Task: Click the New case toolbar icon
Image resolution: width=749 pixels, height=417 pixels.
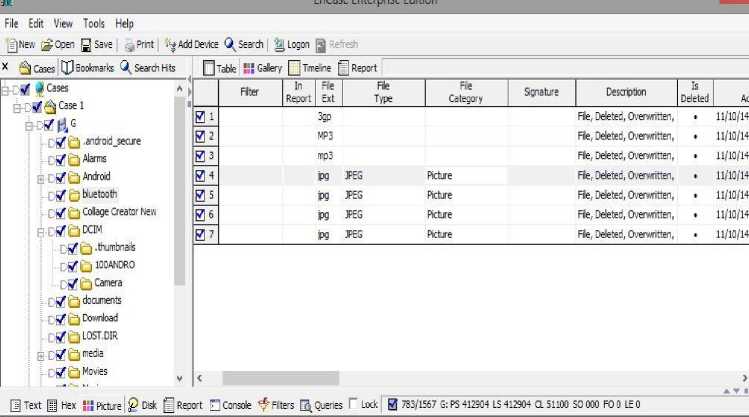Action: [x=11, y=45]
